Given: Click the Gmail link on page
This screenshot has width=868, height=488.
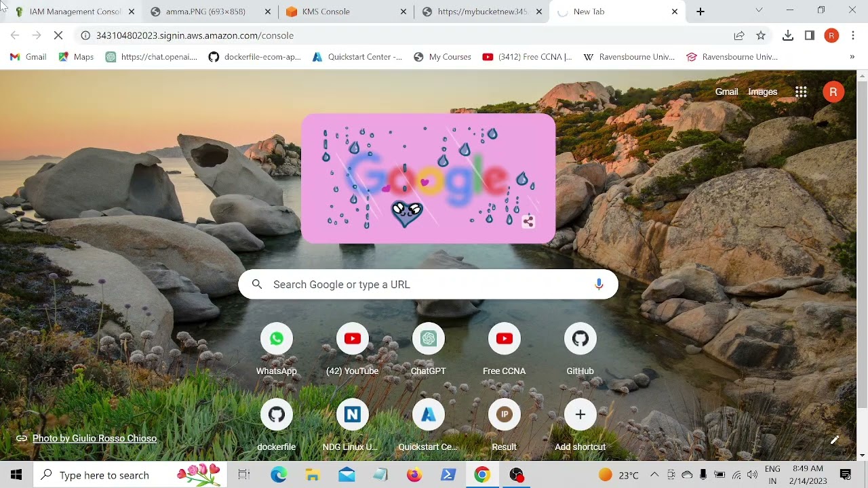Looking at the screenshot, I should click(726, 92).
